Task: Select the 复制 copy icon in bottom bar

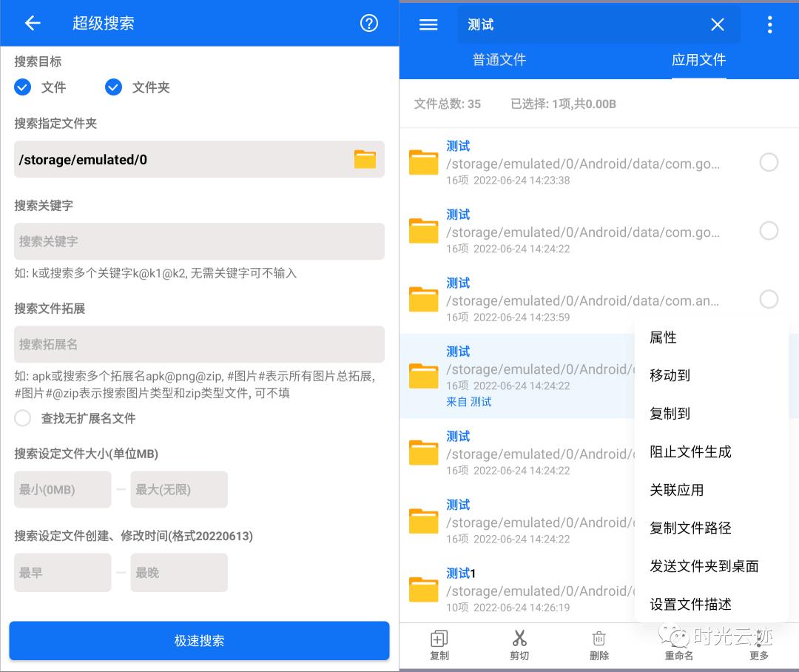Action: pyautogui.click(x=439, y=644)
